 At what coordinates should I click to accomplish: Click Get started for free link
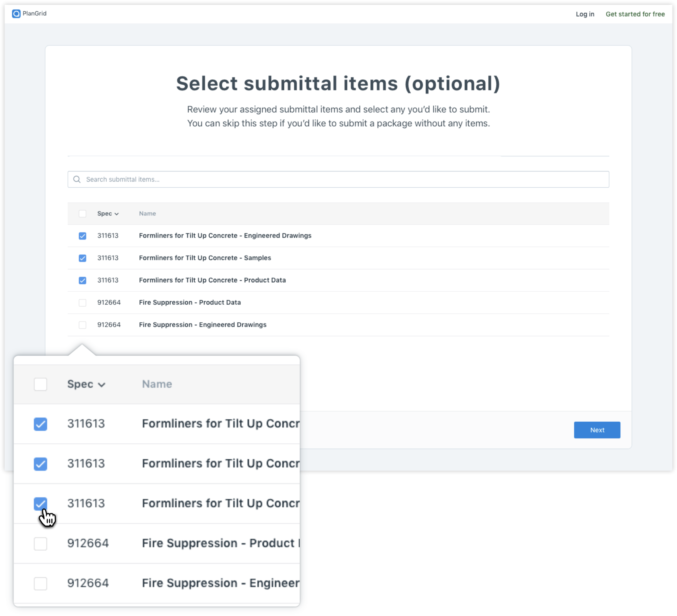(x=635, y=14)
